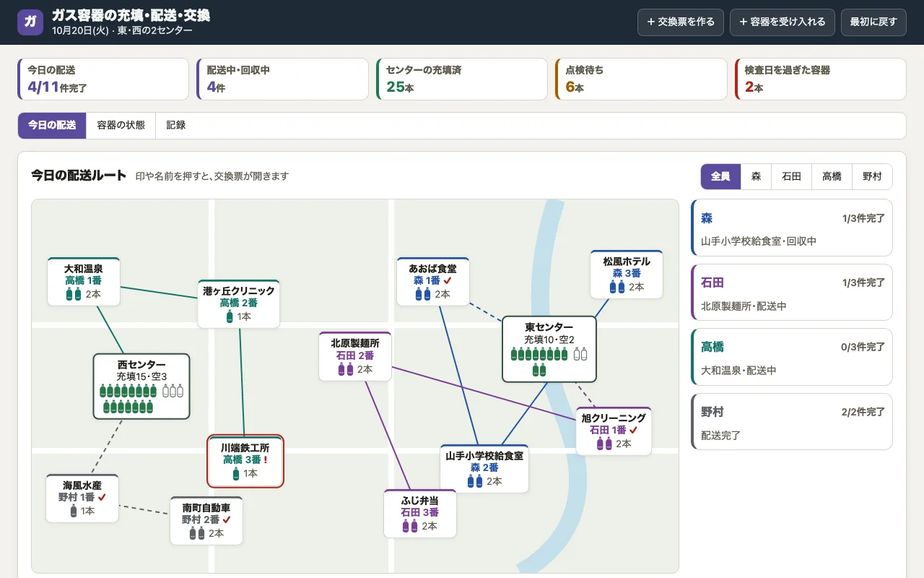Click cylinder icons on 西センター marker
Screen dimensions: 924x578
pos(141,399)
